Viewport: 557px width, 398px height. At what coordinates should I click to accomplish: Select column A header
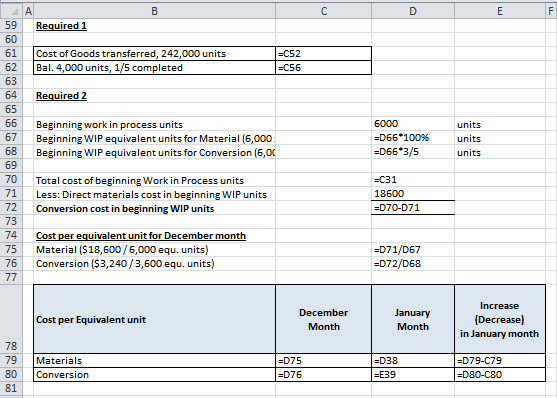tap(28, 11)
